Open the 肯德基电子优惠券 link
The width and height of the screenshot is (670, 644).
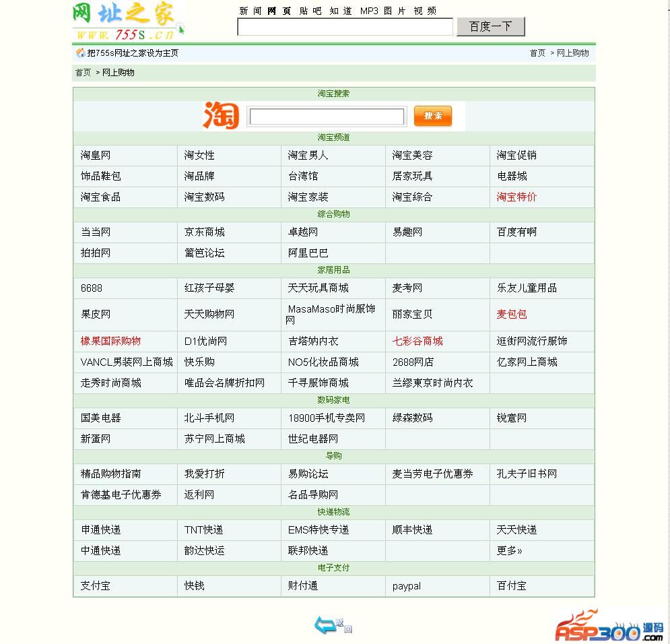(x=121, y=495)
